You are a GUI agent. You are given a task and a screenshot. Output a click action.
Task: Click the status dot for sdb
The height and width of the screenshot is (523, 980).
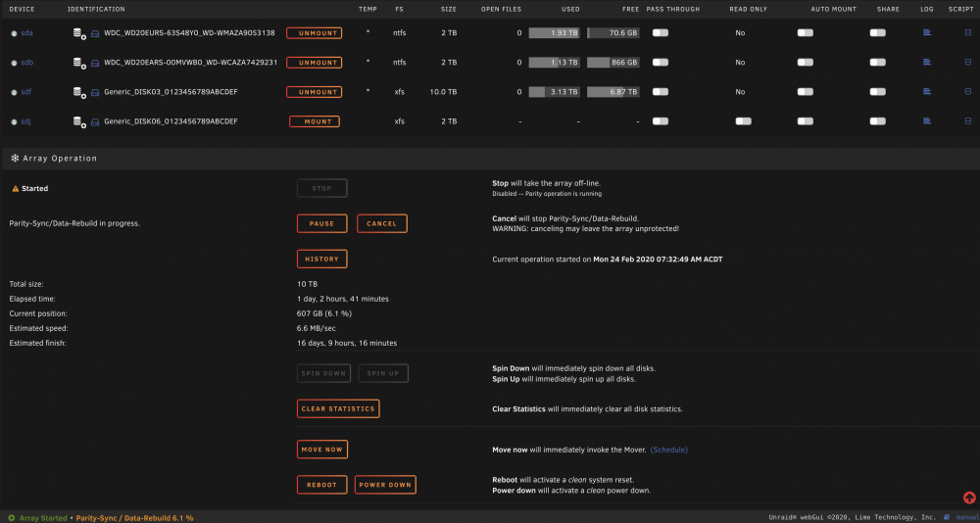[15, 63]
